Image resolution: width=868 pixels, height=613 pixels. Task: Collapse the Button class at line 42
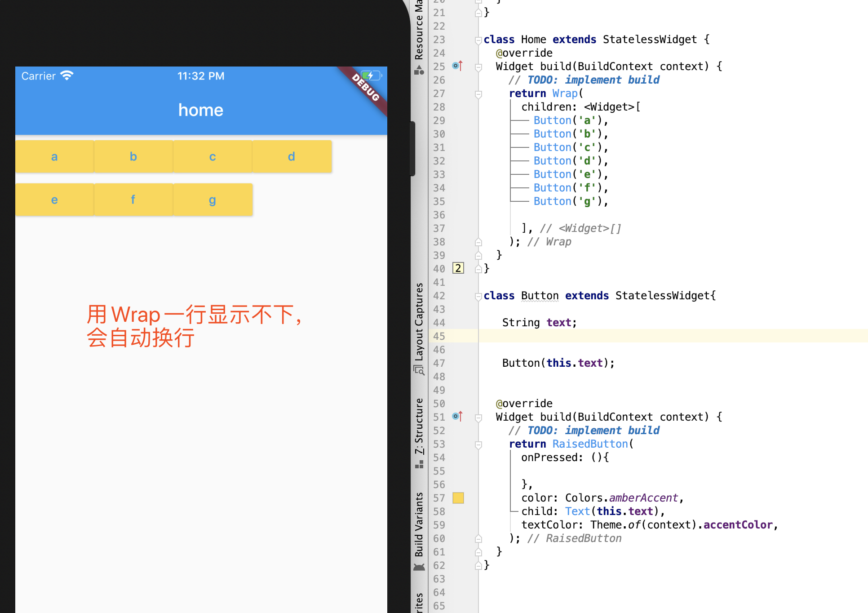point(478,296)
